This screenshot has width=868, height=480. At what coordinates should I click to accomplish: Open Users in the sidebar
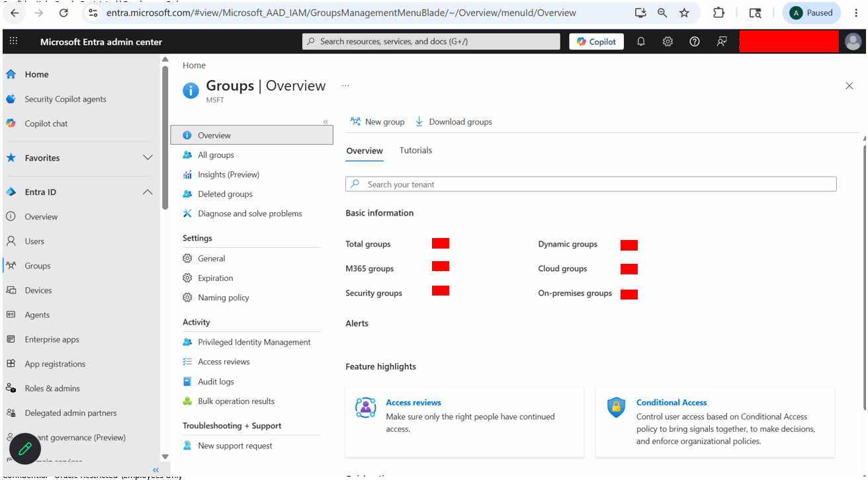[34, 241]
